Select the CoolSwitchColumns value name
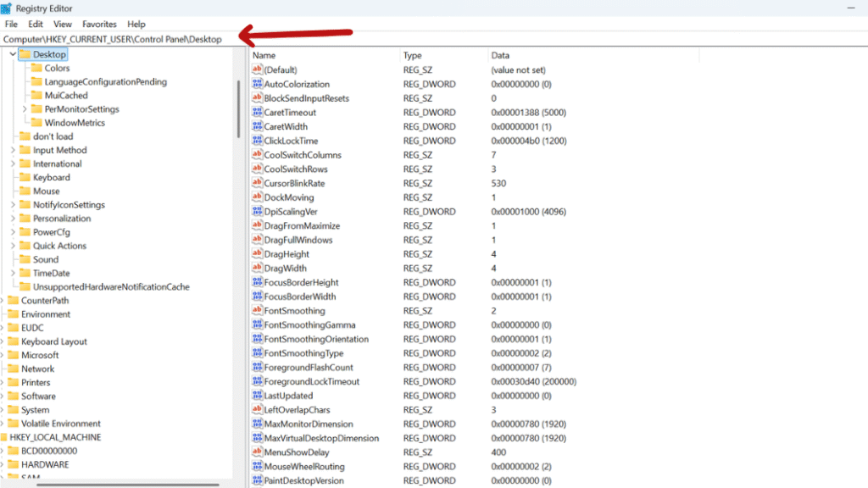This screenshot has width=868, height=488. pos(303,155)
